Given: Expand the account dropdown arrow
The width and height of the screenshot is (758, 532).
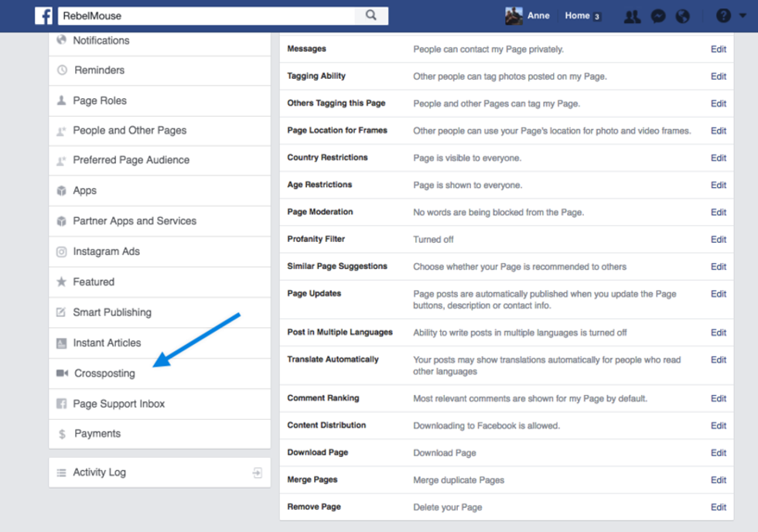Looking at the screenshot, I should 743,16.
